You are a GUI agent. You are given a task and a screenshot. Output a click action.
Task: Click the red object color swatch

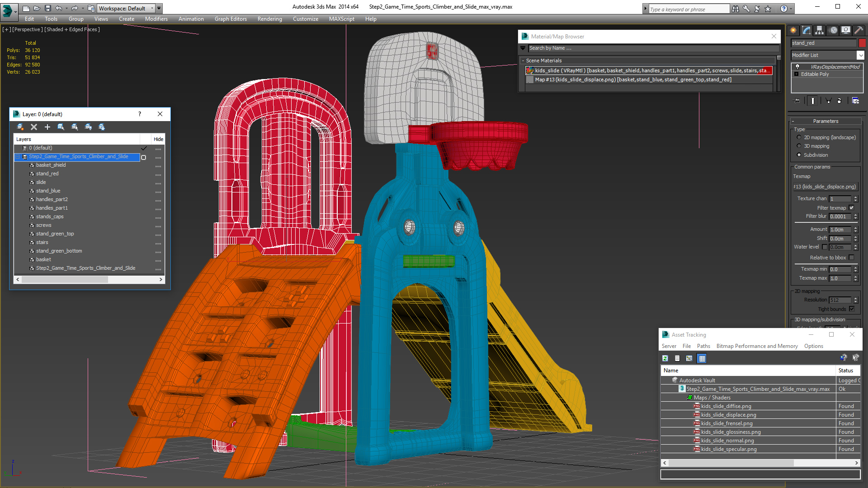pyautogui.click(x=862, y=43)
